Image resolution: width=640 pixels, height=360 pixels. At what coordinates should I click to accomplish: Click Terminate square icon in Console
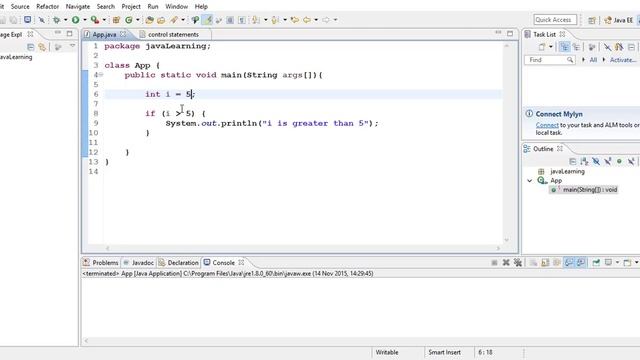pos(494,262)
